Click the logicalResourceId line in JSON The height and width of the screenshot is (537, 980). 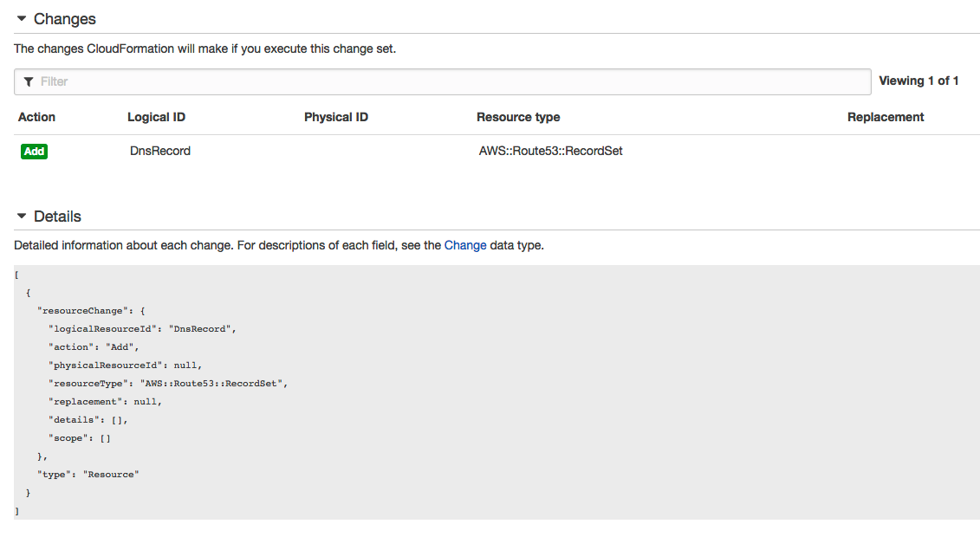pyautogui.click(x=142, y=329)
